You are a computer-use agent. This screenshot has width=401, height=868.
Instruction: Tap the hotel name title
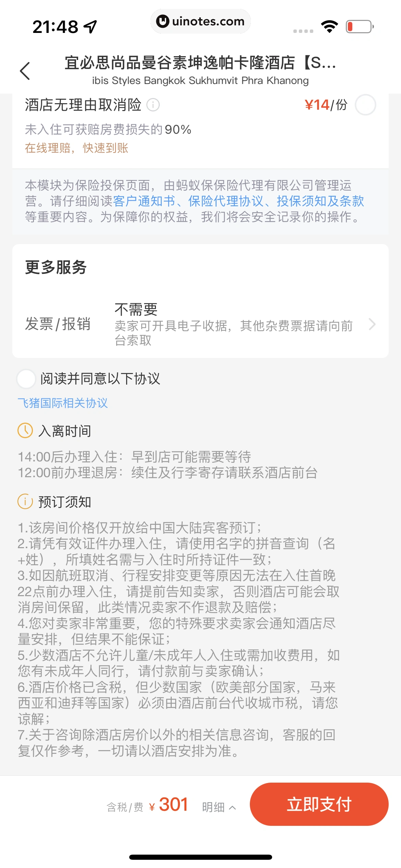[200, 63]
